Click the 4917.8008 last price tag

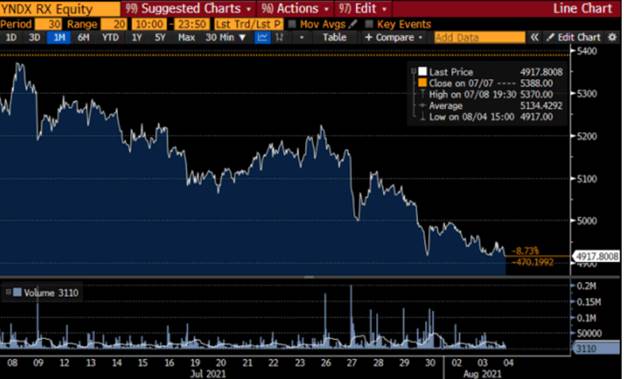(596, 256)
